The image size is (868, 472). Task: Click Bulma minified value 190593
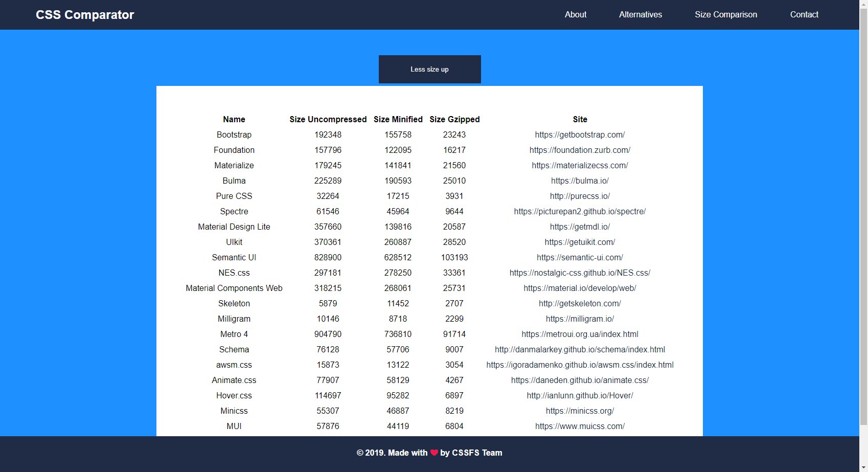point(398,181)
